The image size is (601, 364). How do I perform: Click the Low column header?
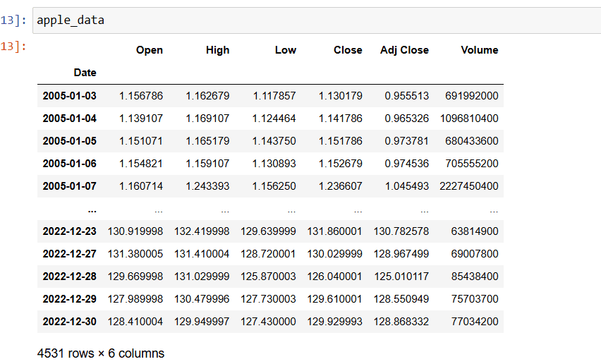click(x=286, y=50)
